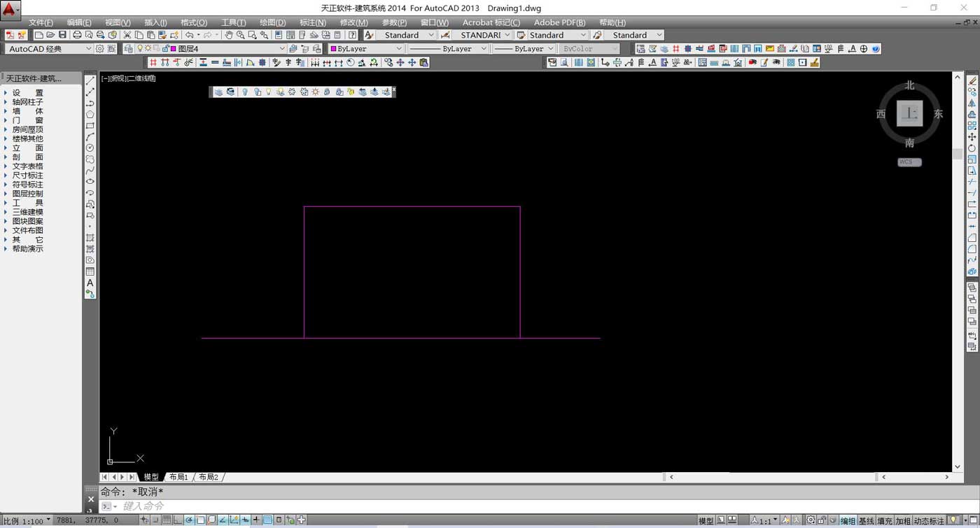Open Layer Properties Manager icon
Viewport: 980px width, 528px height.
point(128,49)
